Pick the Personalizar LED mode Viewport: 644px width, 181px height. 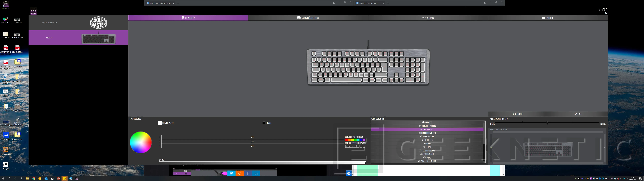tap(427, 137)
